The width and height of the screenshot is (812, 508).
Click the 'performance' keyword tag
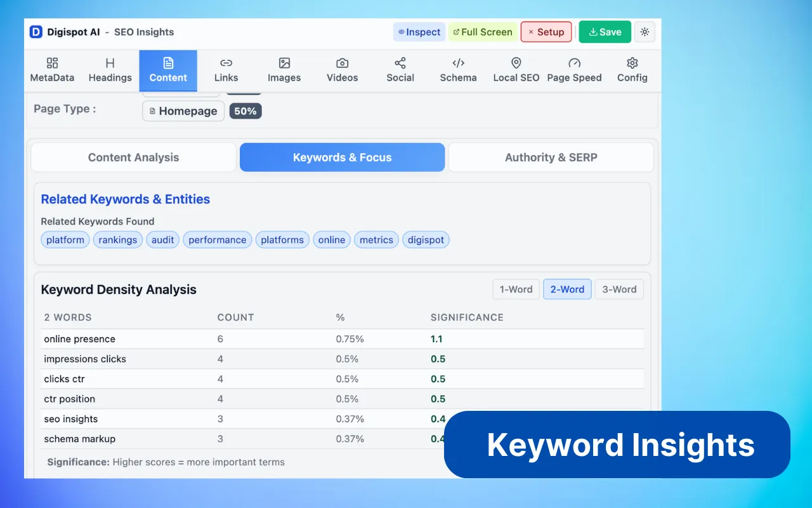pos(218,239)
